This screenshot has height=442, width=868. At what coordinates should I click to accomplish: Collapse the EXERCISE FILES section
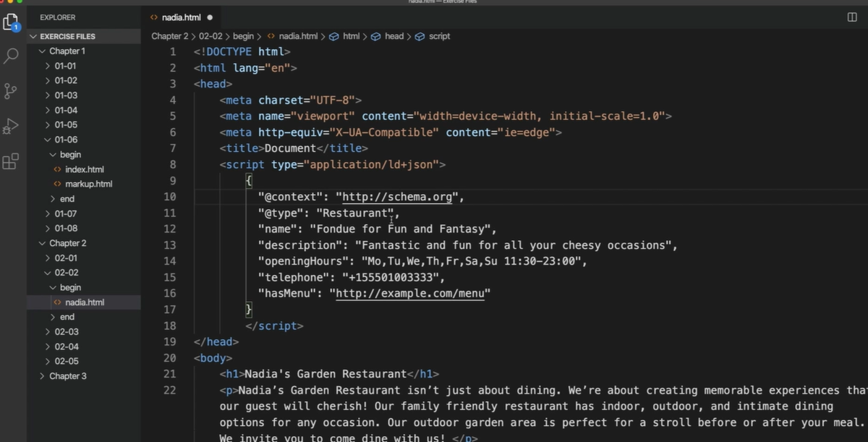click(84, 36)
